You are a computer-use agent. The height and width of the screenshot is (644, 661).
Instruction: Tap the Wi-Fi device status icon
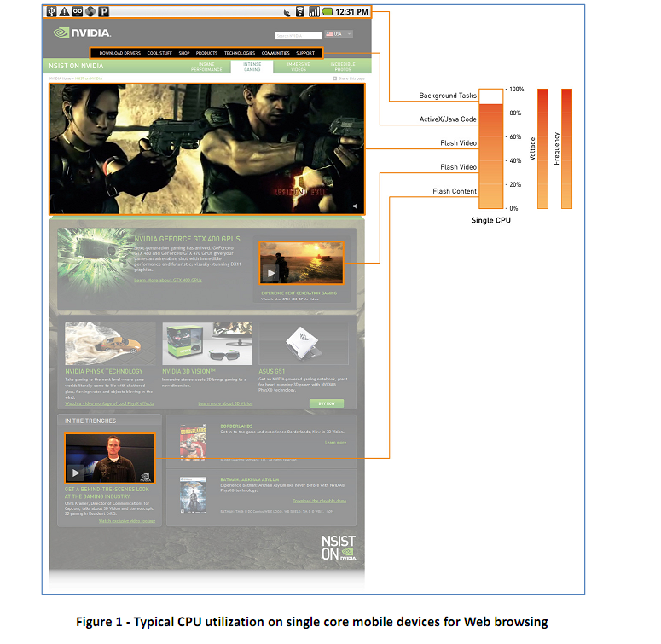coord(299,11)
